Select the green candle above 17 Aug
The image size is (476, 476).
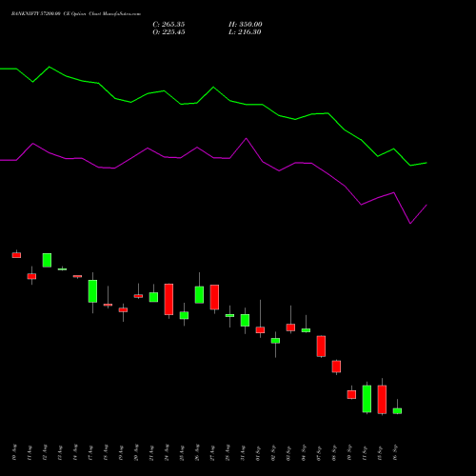point(92,291)
